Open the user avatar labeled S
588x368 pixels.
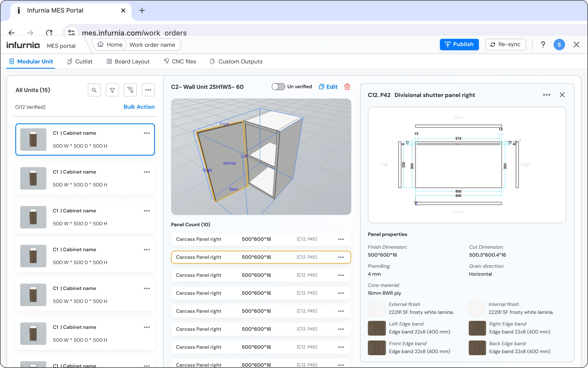click(559, 45)
